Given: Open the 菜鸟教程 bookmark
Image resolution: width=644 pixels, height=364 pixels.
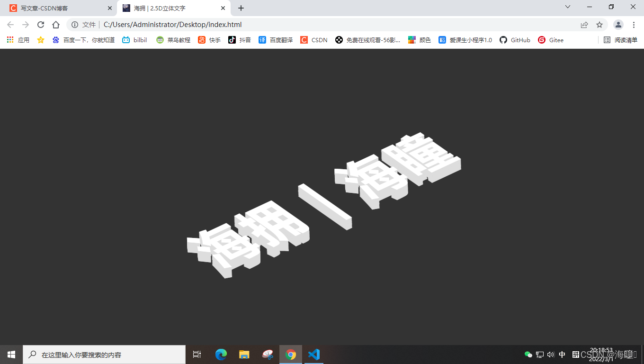Looking at the screenshot, I should pos(173,40).
